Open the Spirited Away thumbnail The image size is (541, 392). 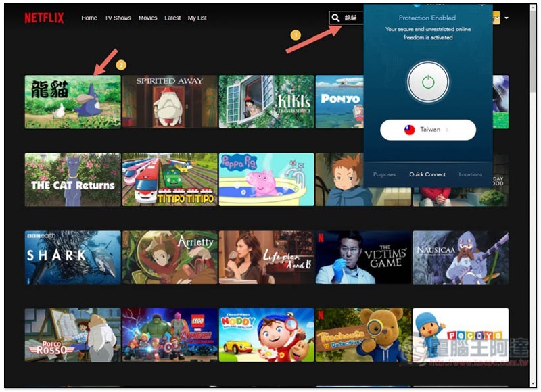click(170, 101)
